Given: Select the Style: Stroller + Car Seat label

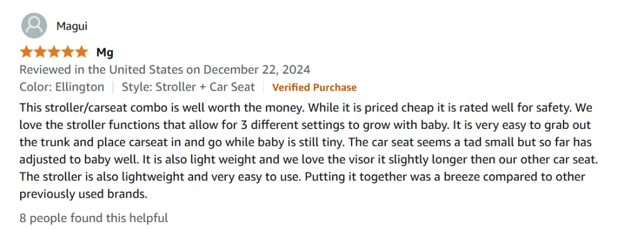Looking at the screenshot, I should pyautogui.click(x=189, y=87).
